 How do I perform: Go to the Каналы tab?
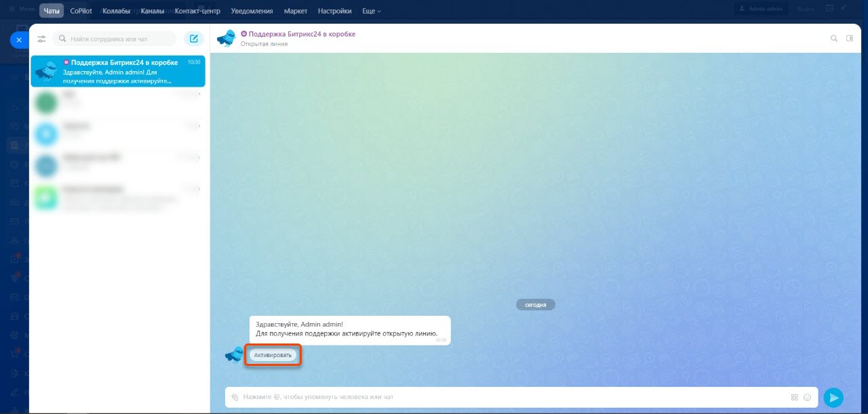(153, 11)
